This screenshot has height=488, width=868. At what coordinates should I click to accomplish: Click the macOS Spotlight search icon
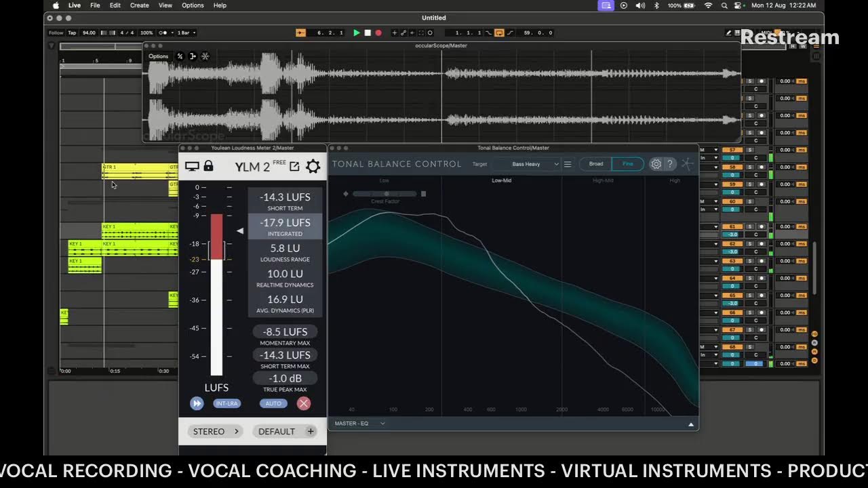724,5
